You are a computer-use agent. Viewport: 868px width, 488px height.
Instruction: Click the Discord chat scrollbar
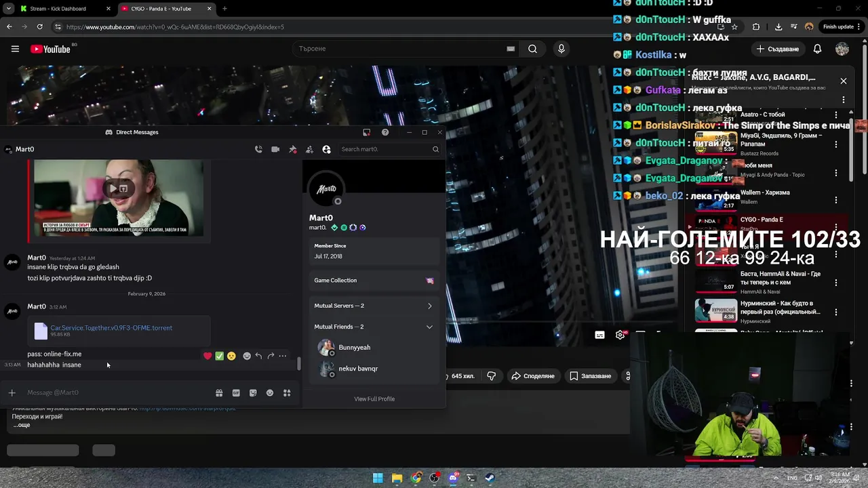click(x=299, y=363)
